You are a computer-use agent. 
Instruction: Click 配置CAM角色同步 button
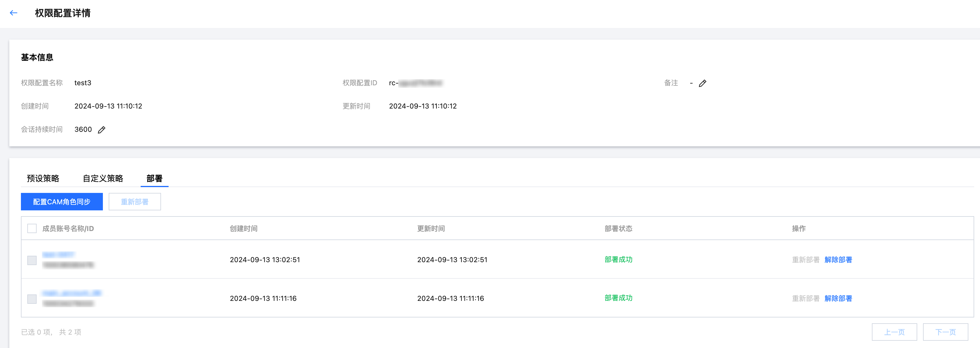coord(62,201)
